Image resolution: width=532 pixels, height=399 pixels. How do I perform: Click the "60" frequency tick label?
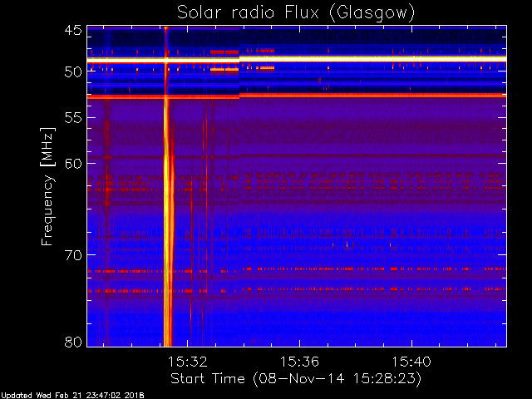tap(73, 163)
